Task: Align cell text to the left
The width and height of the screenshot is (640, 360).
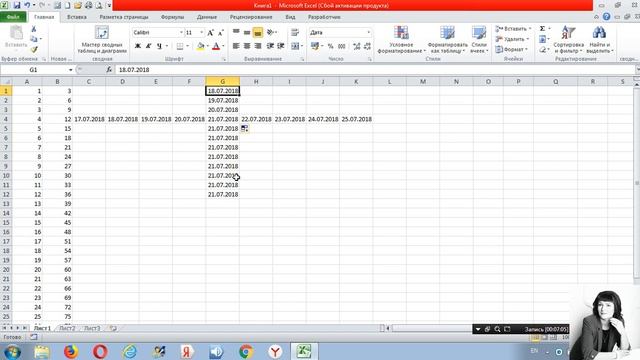Action: pyautogui.click(x=236, y=46)
